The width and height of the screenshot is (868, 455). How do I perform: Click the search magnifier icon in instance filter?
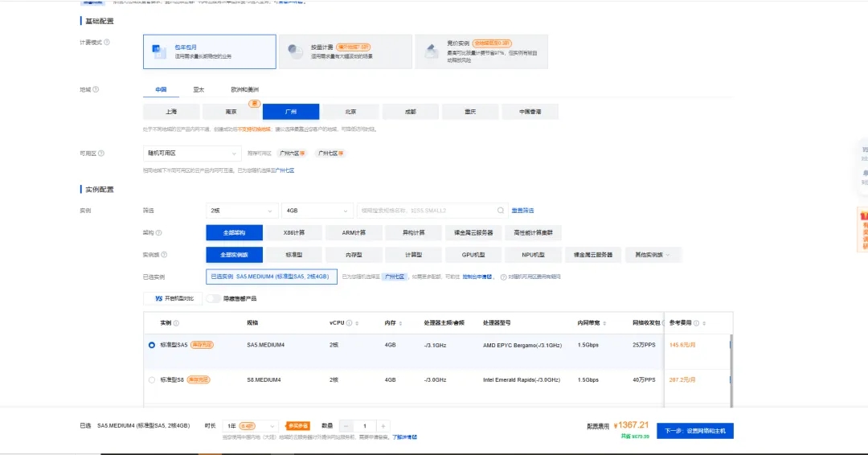pyautogui.click(x=501, y=211)
